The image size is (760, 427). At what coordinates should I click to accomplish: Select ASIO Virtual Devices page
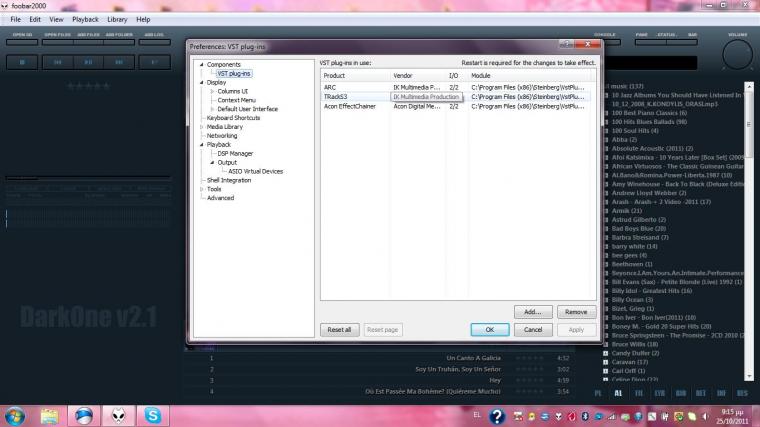(x=255, y=172)
